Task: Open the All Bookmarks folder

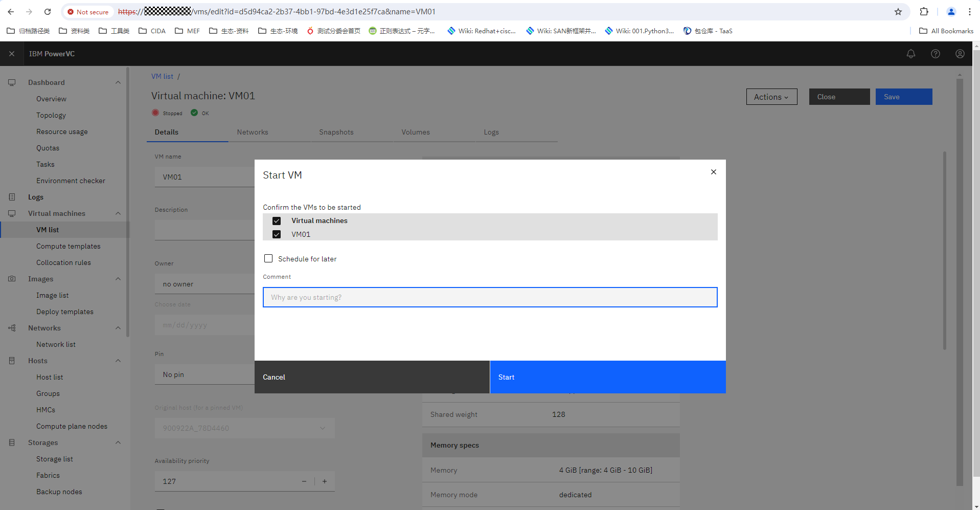Action: click(x=946, y=31)
